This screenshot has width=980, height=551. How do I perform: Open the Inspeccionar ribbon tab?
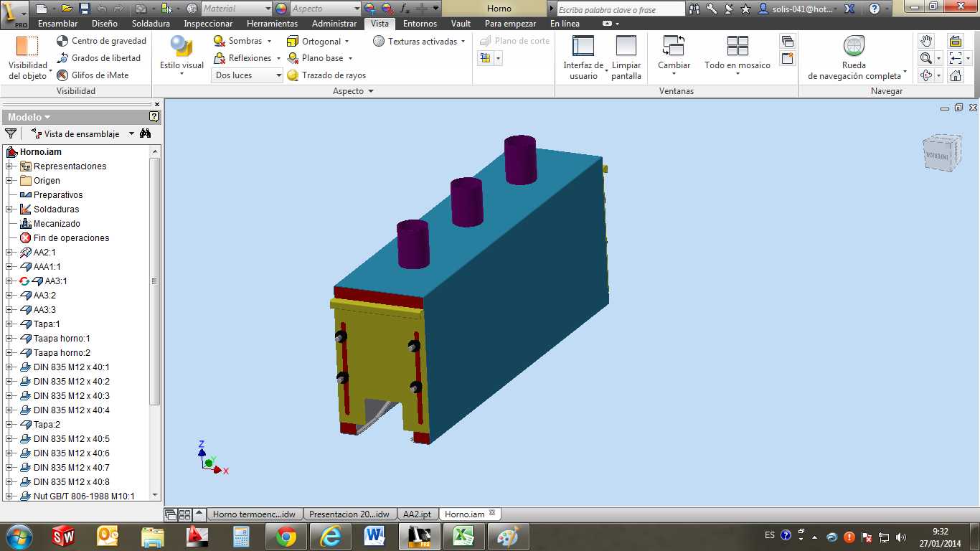pyautogui.click(x=208, y=24)
